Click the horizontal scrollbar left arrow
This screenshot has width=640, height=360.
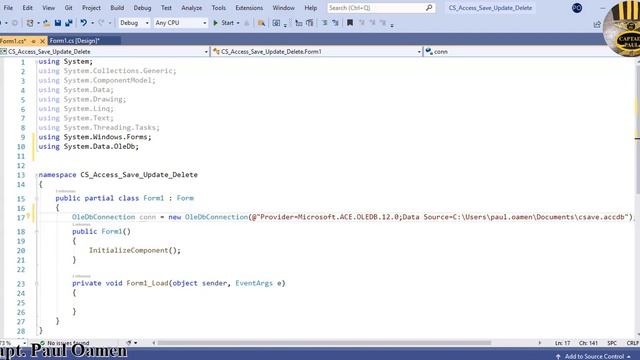(154, 343)
